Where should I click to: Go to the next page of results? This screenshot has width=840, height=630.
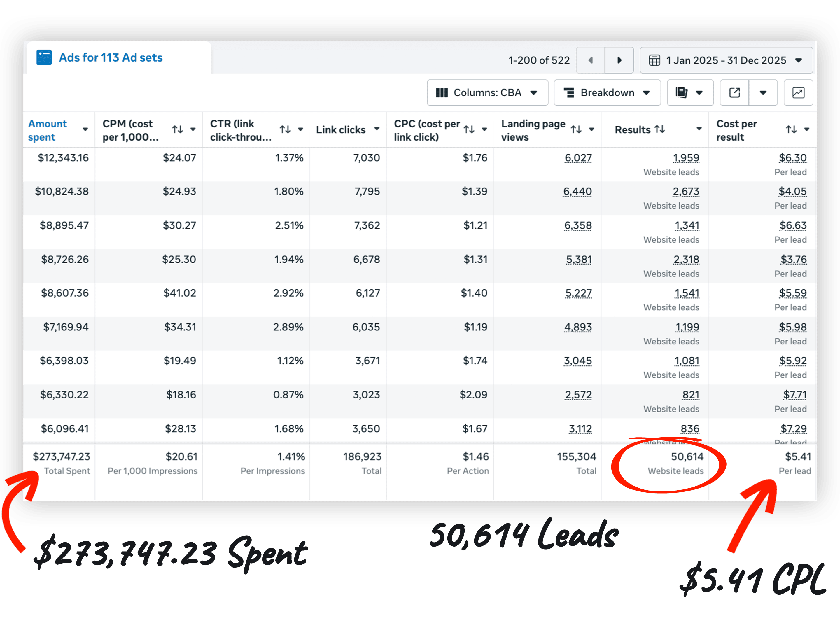click(619, 60)
